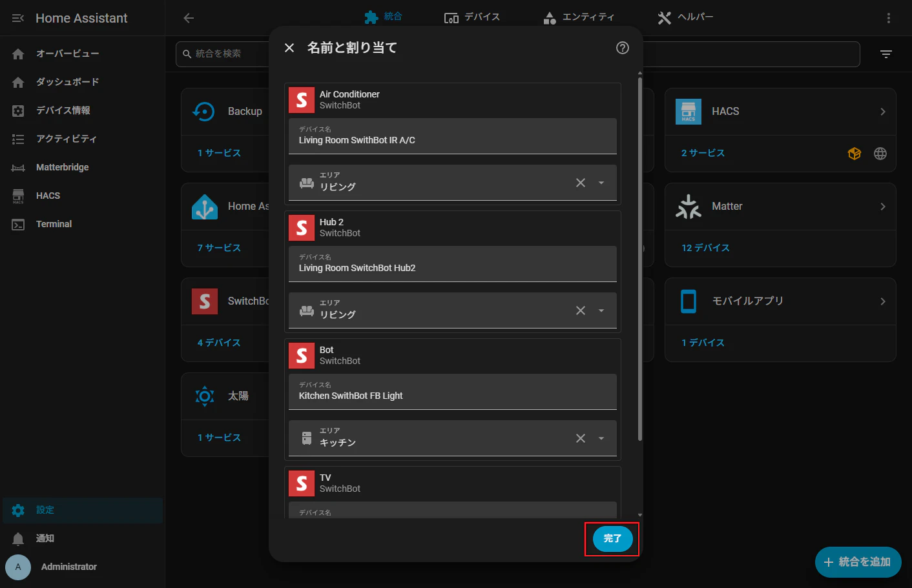Click the SwitchBot logo beside Air Conditioner
Screen dimensions: 912x588
tap(302, 100)
